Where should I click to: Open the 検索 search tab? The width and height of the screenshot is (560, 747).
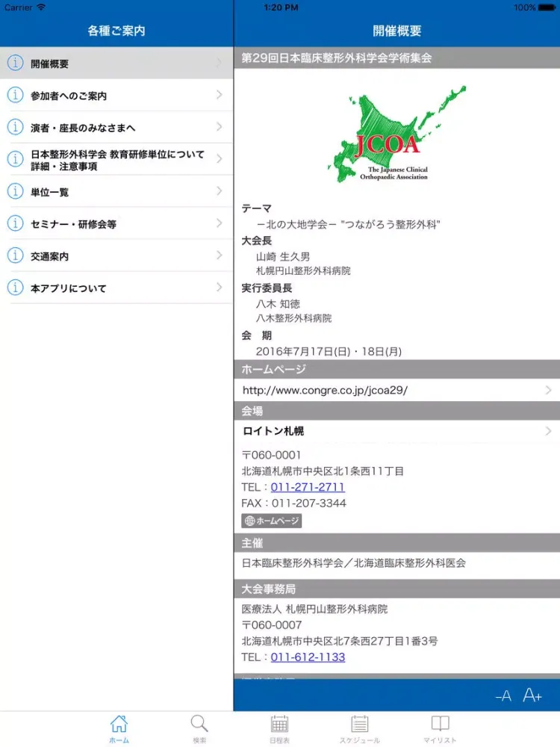pyautogui.click(x=199, y=729)
